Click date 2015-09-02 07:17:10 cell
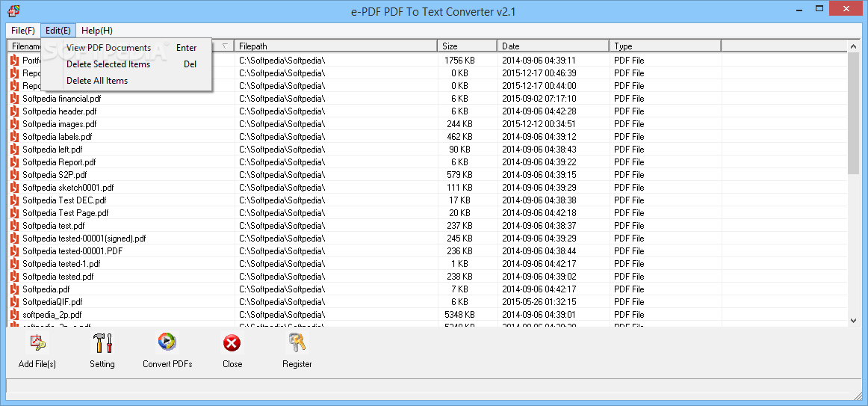868x406 pixels. (539, 99)
